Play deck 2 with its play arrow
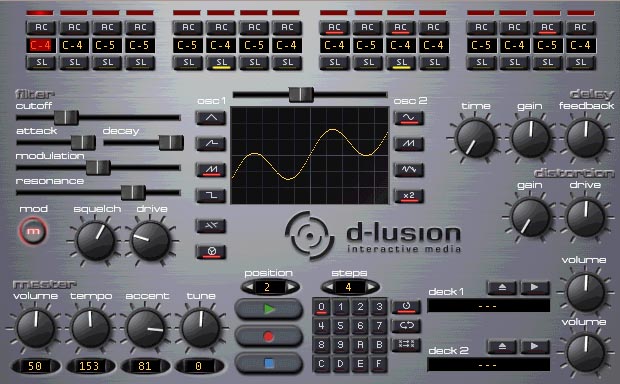The image size is (620, 384). pos(535,346)
